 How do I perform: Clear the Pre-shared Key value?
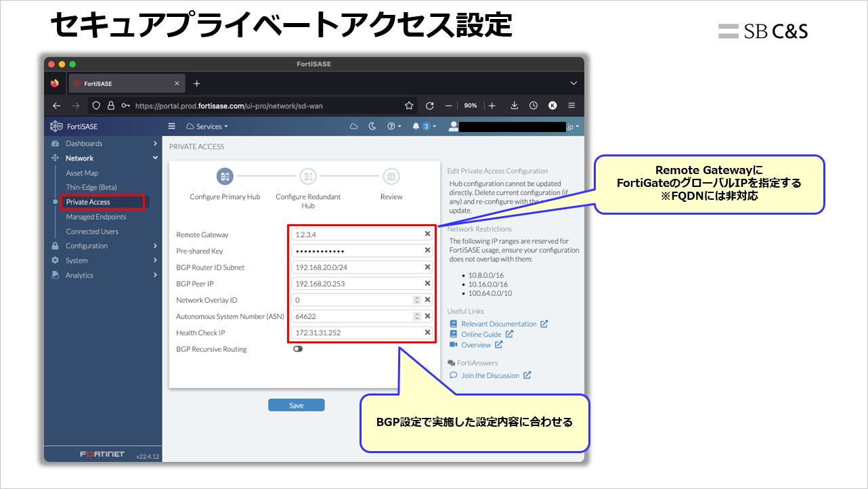pyautogui.click(x=427, y=251)
